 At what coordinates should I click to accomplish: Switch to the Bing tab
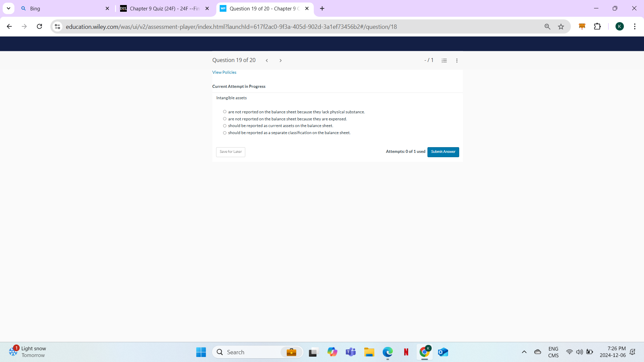60,8
